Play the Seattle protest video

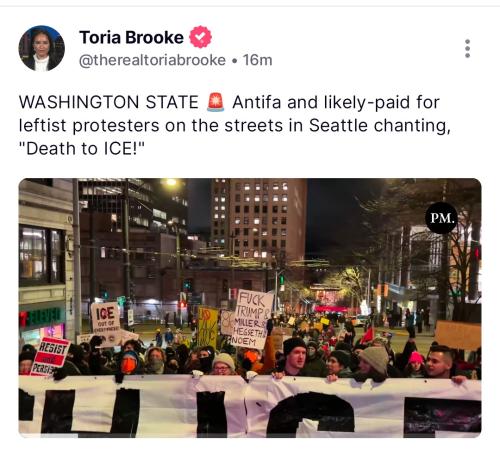tap(250, 308)
